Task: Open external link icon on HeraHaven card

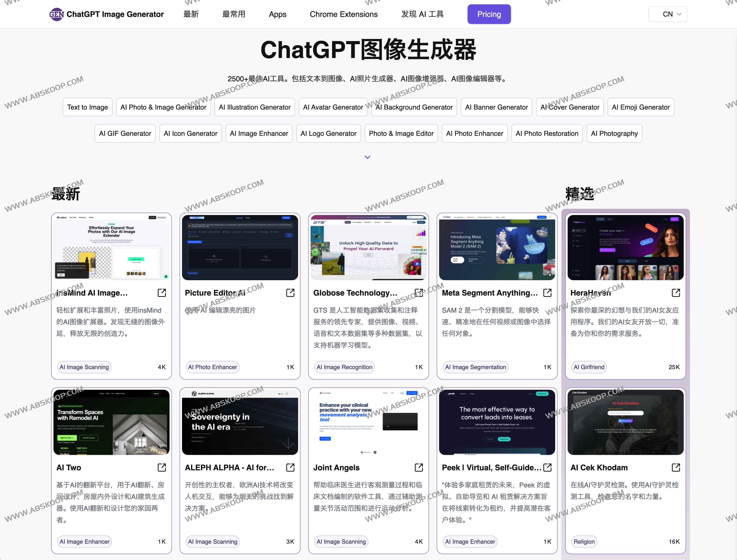Action: pos(676,293)
